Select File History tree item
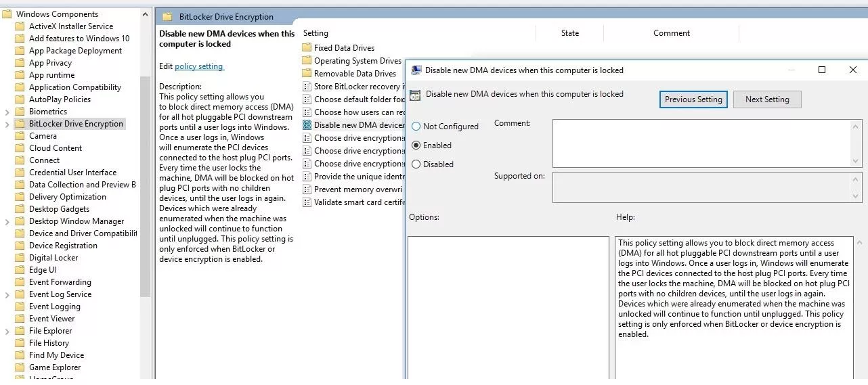This screenshot has height=385, width=868. [x=49, y=343]
